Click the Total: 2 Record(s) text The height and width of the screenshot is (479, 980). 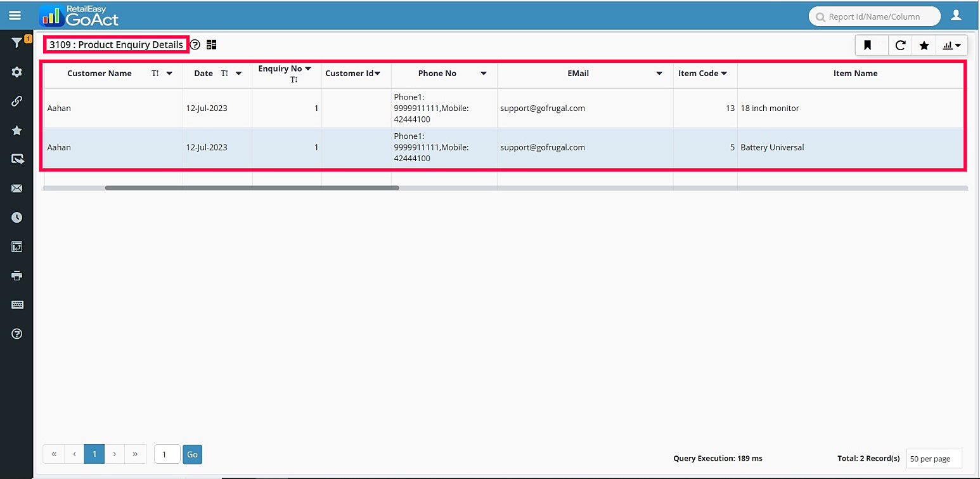[868, 459]
